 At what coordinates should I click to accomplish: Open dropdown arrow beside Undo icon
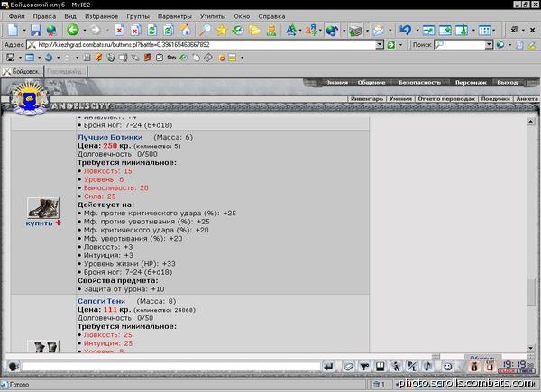[x=417, y=31]
